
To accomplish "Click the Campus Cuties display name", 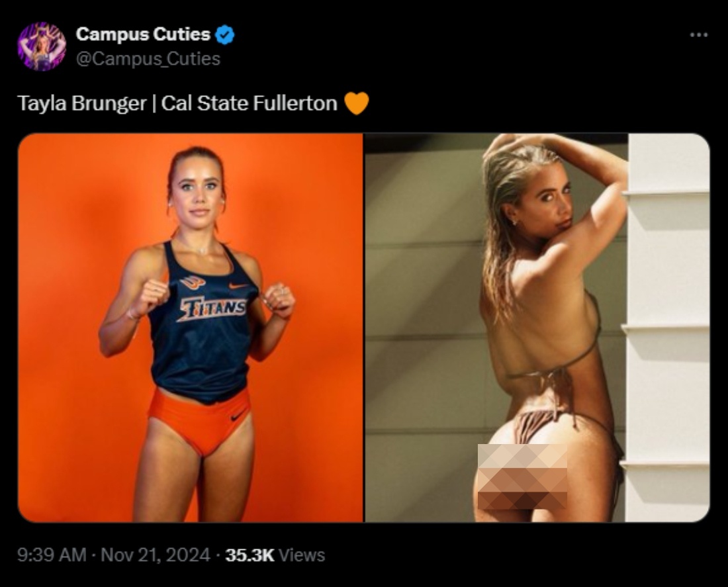I will [143, 34].
